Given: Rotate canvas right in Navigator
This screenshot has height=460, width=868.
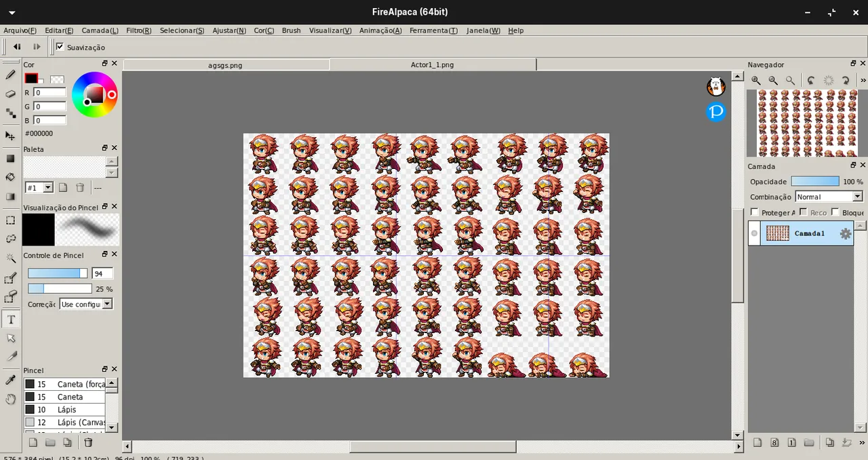Looking at the screenshot, I should click(x=846, y=80).
